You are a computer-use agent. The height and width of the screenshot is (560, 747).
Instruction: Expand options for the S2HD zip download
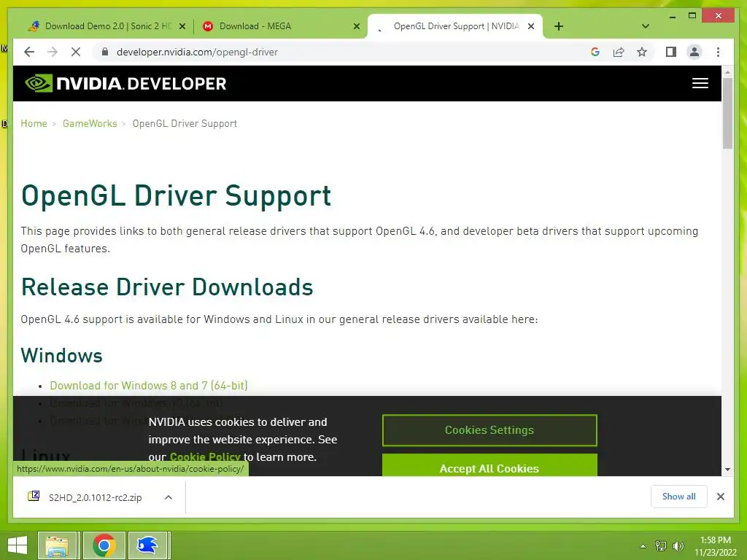169,497
